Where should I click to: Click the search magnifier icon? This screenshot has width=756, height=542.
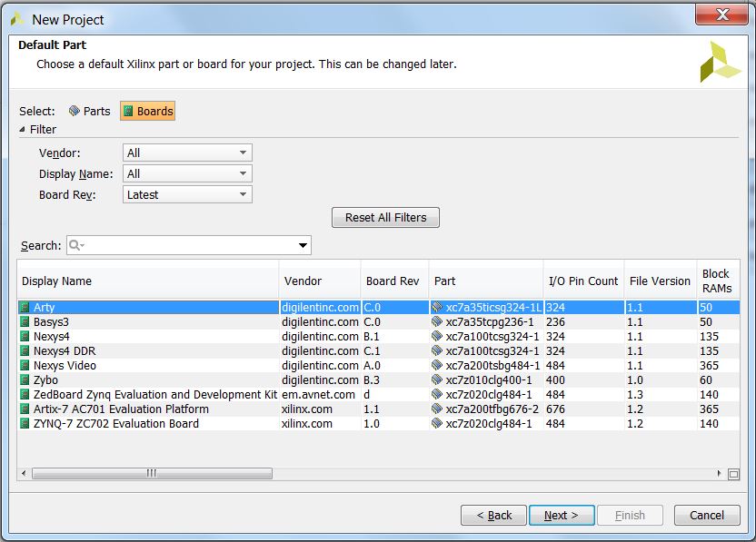(76, 245)
